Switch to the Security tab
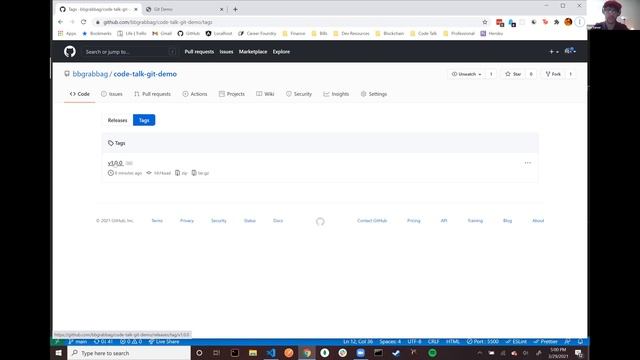This screenshot has height=360, width=640. 299,94
